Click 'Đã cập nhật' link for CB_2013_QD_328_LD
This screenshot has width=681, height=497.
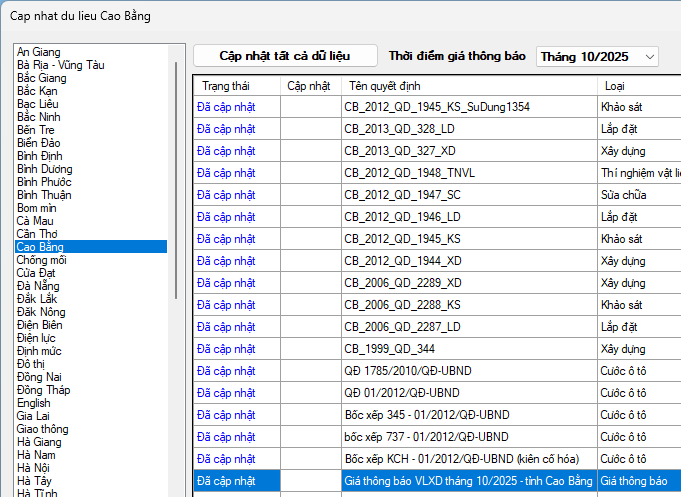pyautogui.click(x=227, y=129)
